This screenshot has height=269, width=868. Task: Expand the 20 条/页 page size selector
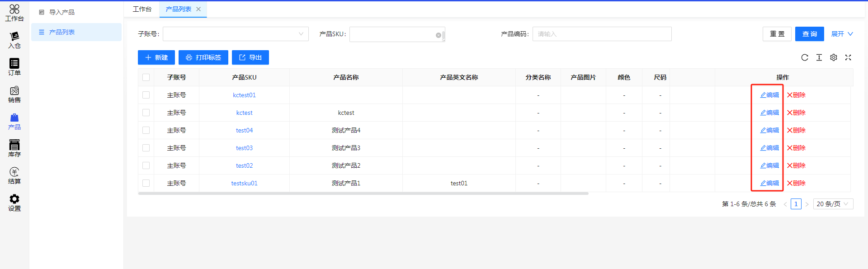pyautogui.click(x=833, y=204)
